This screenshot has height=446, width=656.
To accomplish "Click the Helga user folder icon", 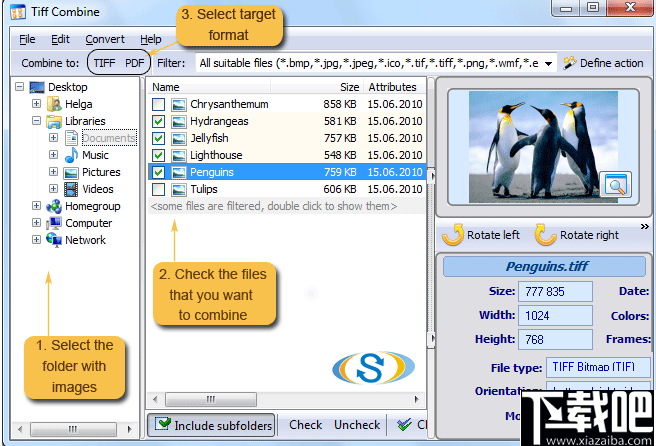I will (x=54, y=104).
